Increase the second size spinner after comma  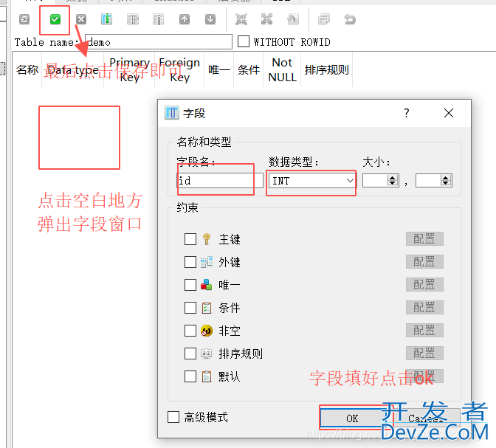coord(446,178)
